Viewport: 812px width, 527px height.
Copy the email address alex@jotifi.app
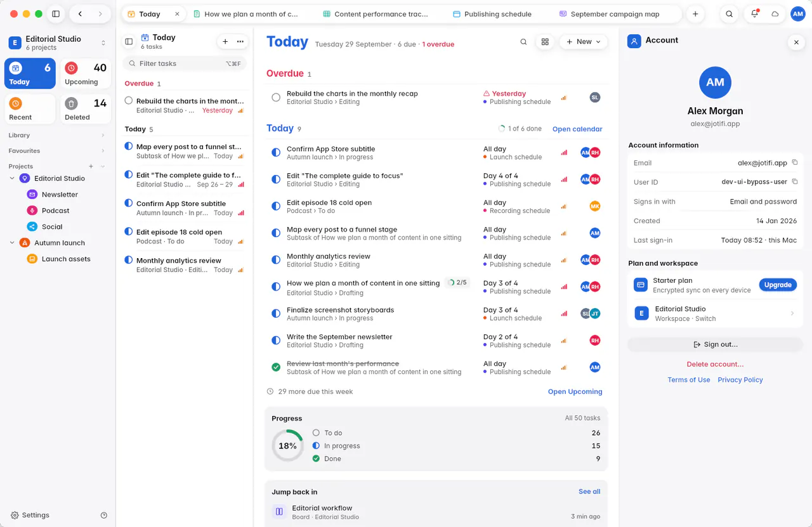click(x=795, y=162)
